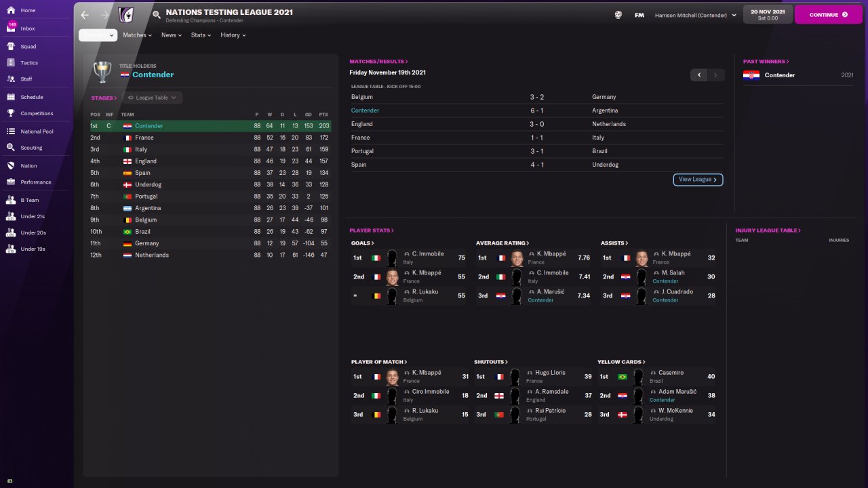Expand Matches/Results section header
The height and width of the screenshot is (488, 868).
379,62
